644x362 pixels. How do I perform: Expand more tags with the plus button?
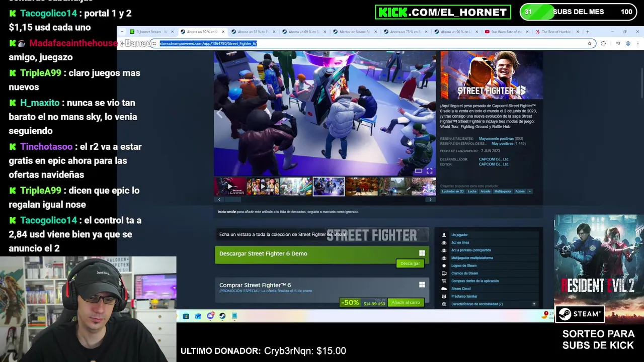pyautogui.click(x=529, y=191)
